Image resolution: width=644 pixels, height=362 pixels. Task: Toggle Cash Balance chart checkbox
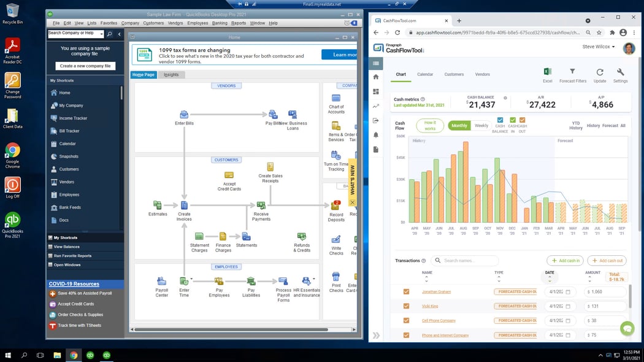pos(500,120)
